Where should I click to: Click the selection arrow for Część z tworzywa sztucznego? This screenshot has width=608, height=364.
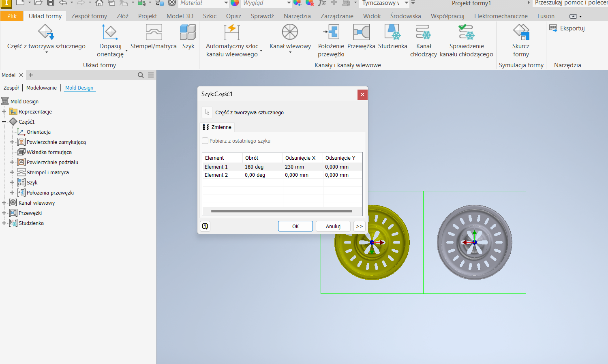(x=207, y=112)
